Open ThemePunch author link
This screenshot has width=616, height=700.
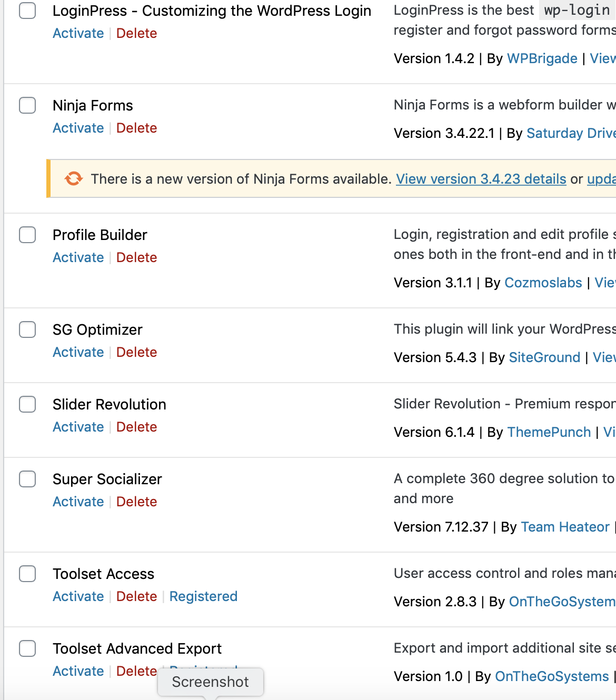(549, 432)
